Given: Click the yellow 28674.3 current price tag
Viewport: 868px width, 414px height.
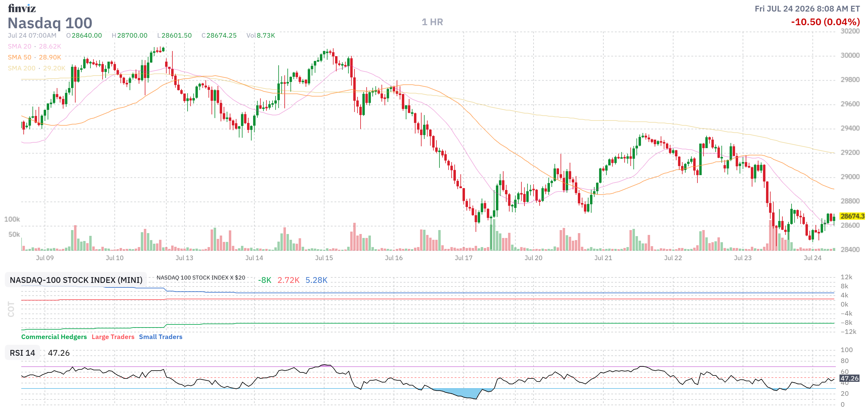Looking at the screenshot, I should point(852,216).
